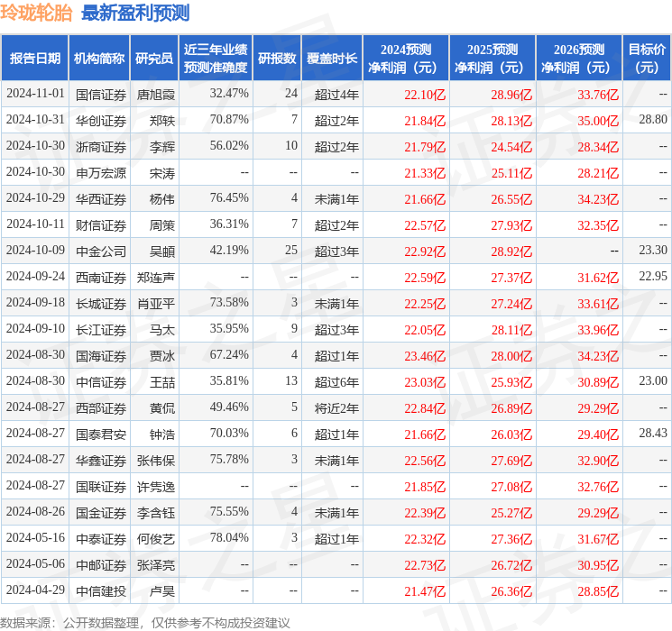This screenshot has height=631, width=672.
Task: Click the 长城证券 institution cell
Action: click(101, 304)
